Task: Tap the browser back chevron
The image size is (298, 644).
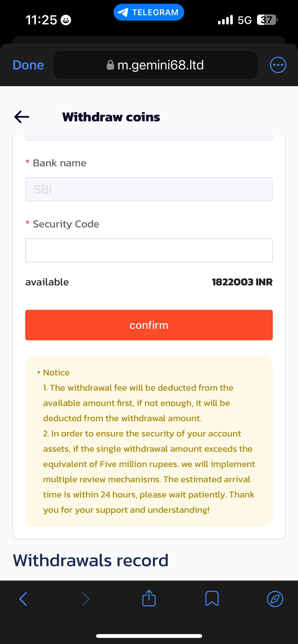Action: pos(23,599)
